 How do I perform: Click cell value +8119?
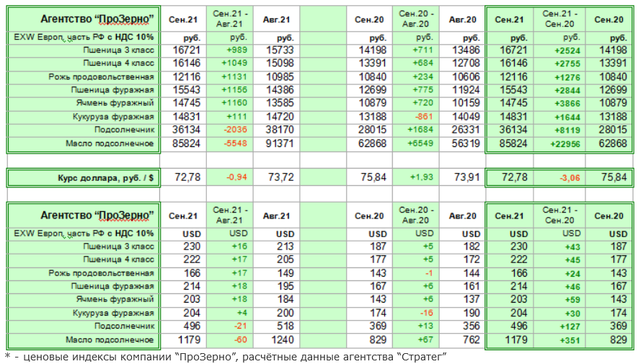point(567,130)
